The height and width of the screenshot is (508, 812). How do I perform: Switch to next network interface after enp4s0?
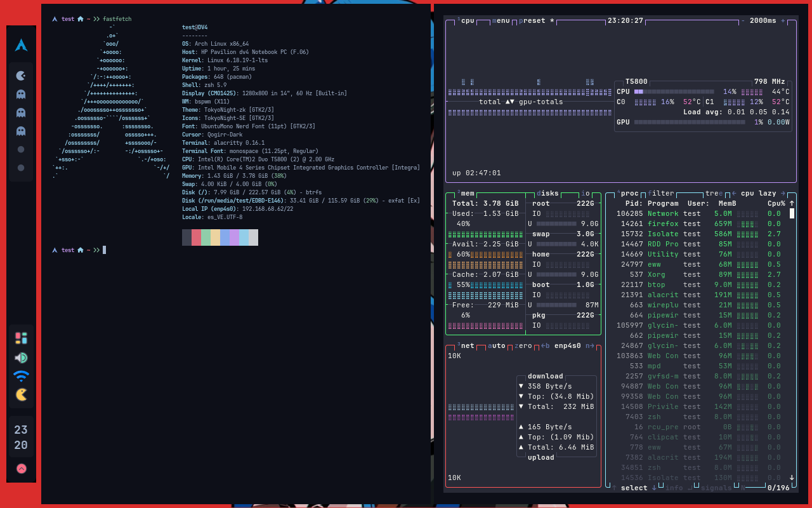point(590,346)
